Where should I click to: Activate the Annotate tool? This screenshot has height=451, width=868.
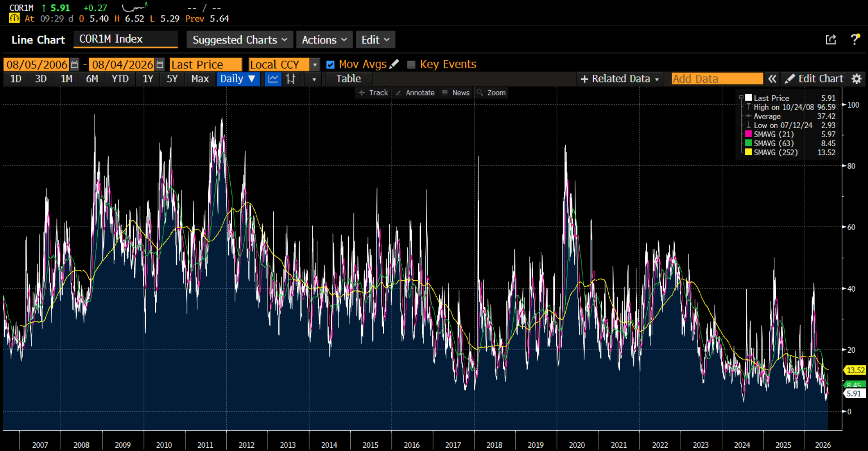(x=415, y=93)
